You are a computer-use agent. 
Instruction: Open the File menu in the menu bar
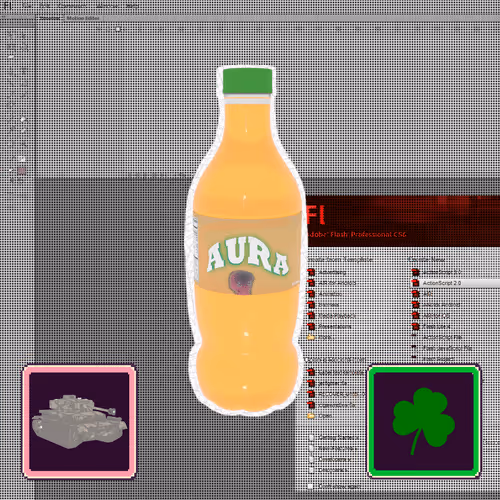[28, 6]
